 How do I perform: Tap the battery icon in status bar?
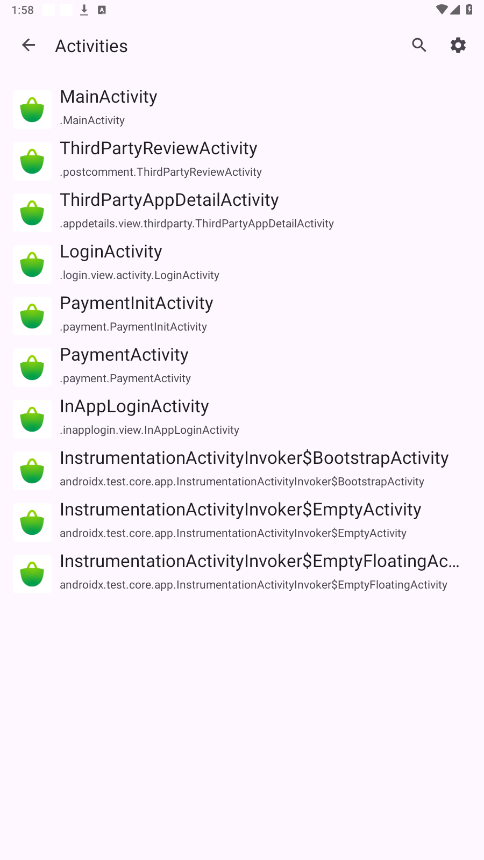point(469,9)
